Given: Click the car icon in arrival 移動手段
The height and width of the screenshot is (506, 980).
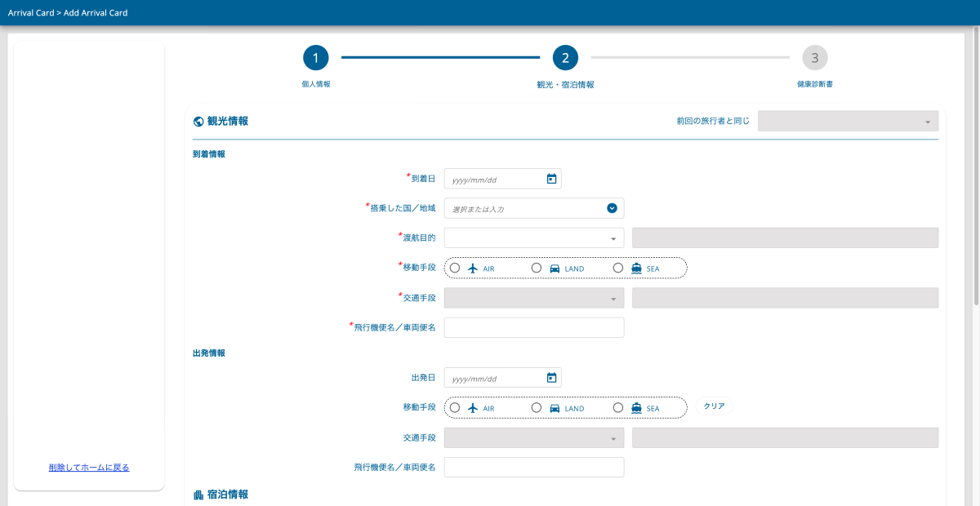Looking at the screenshot, I should point(555,269).
